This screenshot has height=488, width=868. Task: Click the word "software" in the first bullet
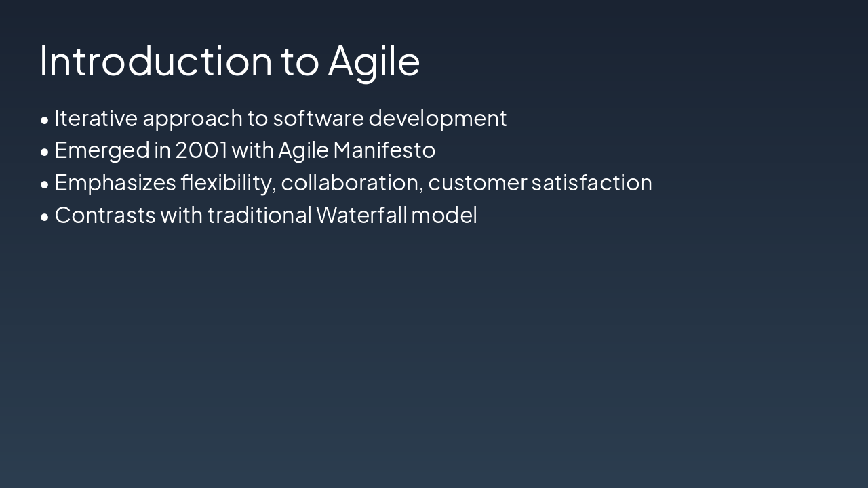tap(318, 119)
